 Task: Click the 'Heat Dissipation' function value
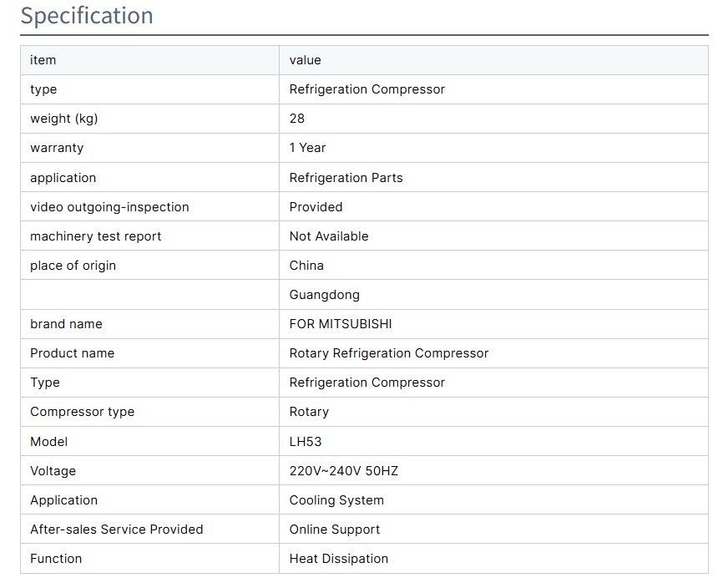[x=338, y=559]
